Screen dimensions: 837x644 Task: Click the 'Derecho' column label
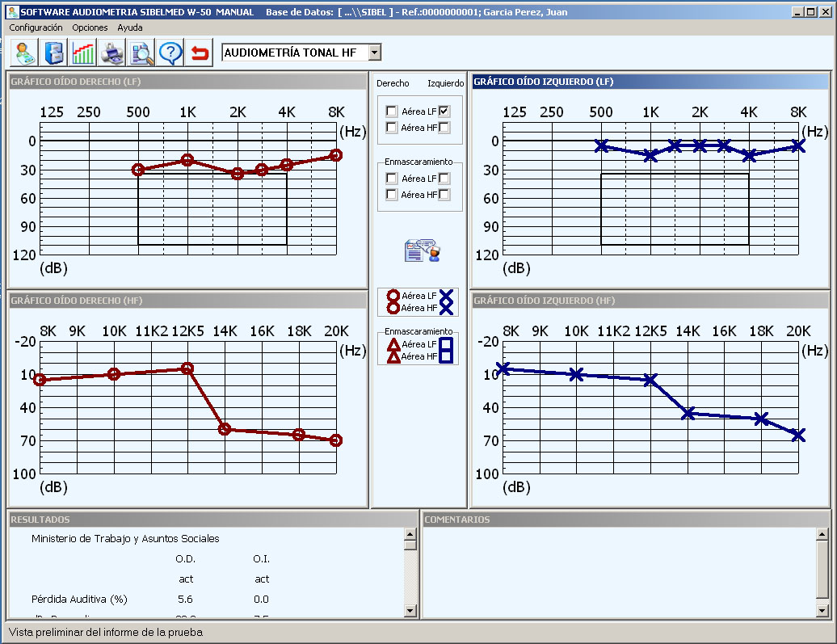[x=393, y=83]
